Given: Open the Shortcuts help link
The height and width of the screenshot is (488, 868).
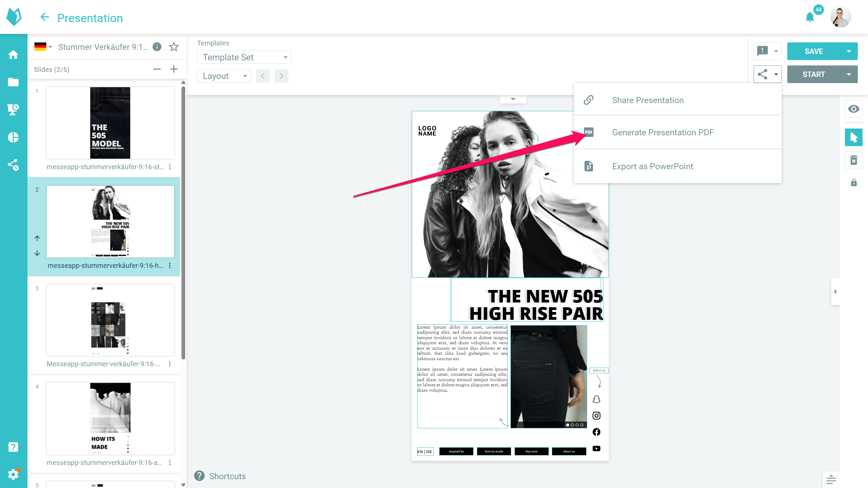Looking at the screenshot, I should [220, 476].
